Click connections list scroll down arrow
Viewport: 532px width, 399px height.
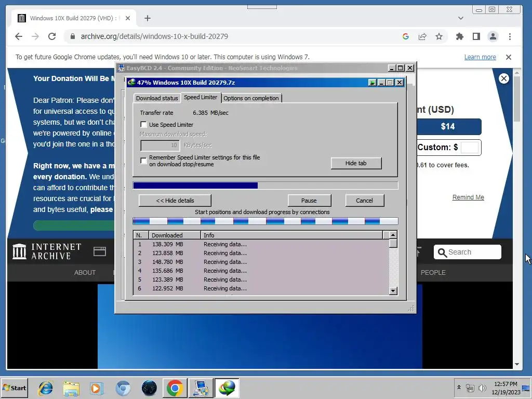393,291
